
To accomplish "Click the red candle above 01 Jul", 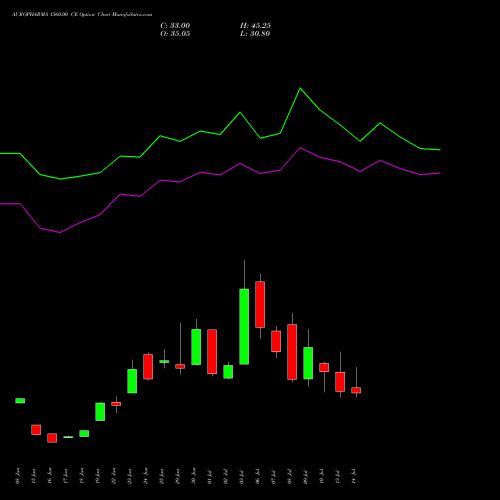I will click(x=212, y=351).
